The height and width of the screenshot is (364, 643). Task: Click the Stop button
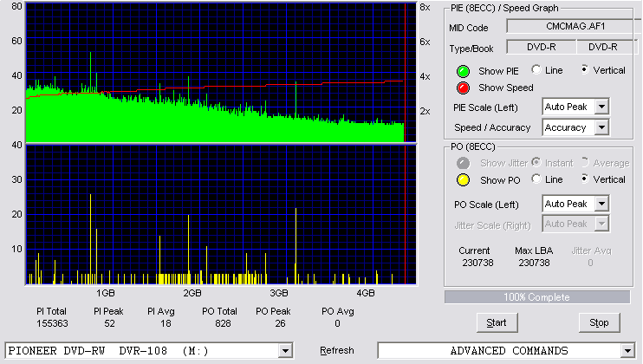click(599, 323)
